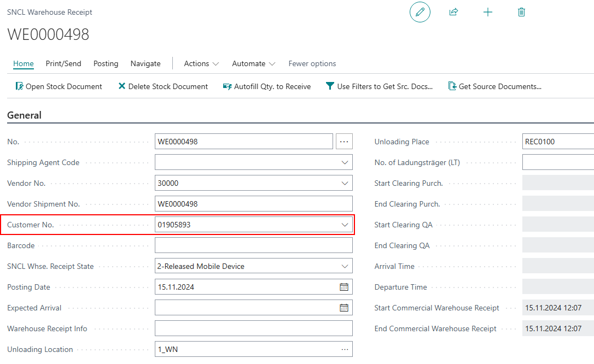Viewport: 594px width, 364px height.
Task: Click the pencil edit icon
Action: (420, 12)
